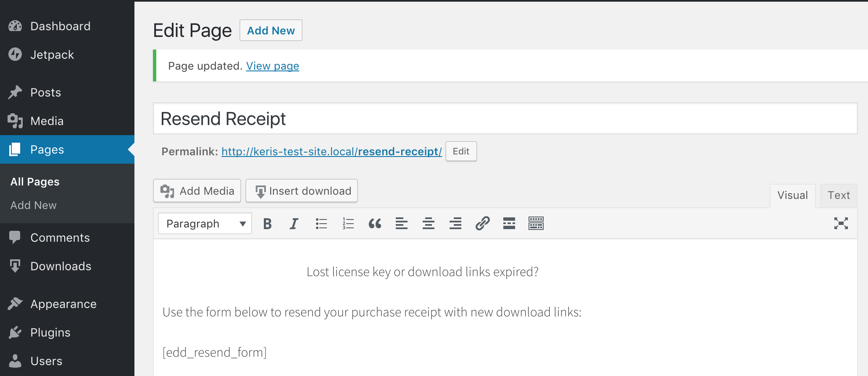Insert Read More tag

(509, 224)
